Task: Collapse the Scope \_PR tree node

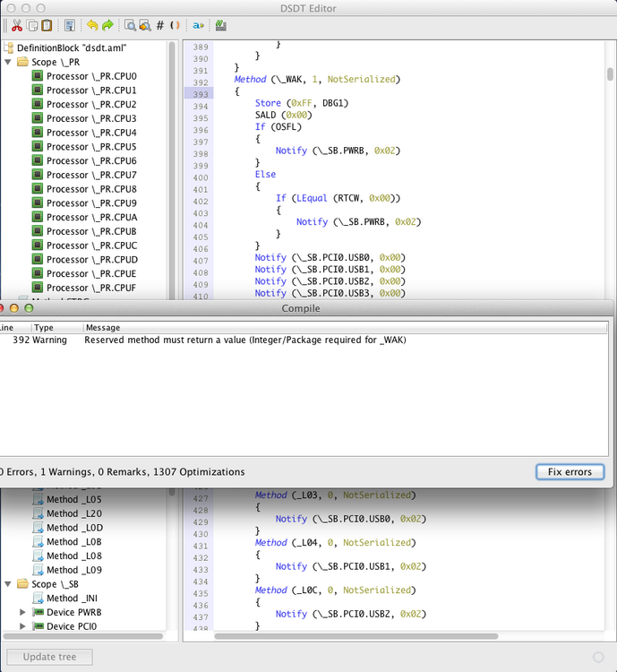Action: coord(8,62)
